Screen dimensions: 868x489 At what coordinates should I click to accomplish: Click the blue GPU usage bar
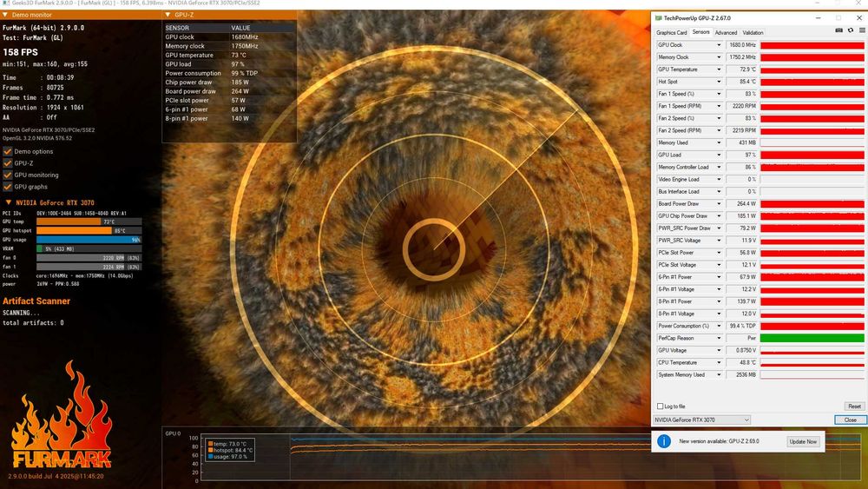click(x=89, y=240)
